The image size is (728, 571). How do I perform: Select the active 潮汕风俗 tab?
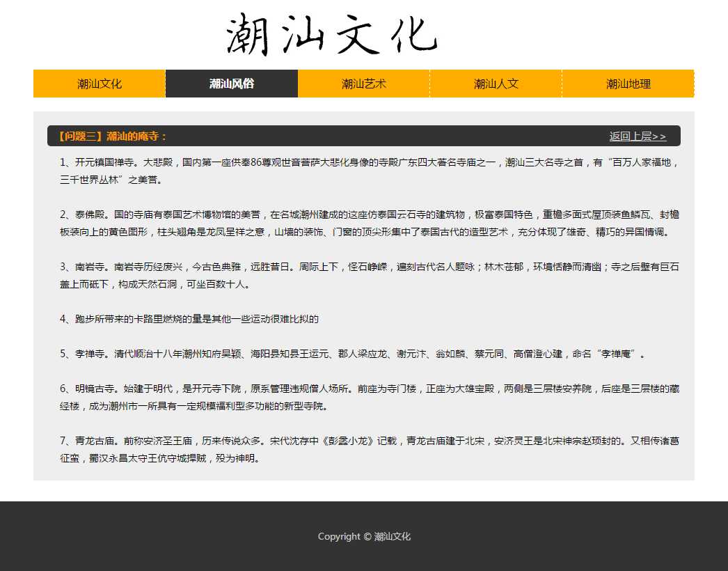tap(232, 84)
